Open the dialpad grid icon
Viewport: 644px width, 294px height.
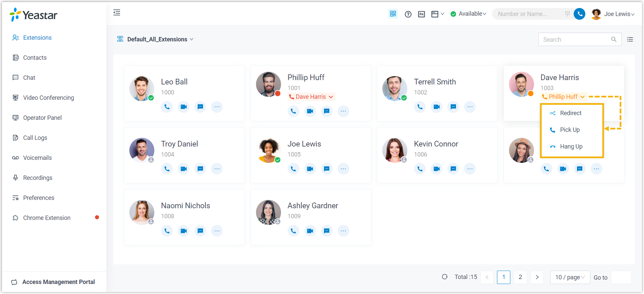pos(567,14)
